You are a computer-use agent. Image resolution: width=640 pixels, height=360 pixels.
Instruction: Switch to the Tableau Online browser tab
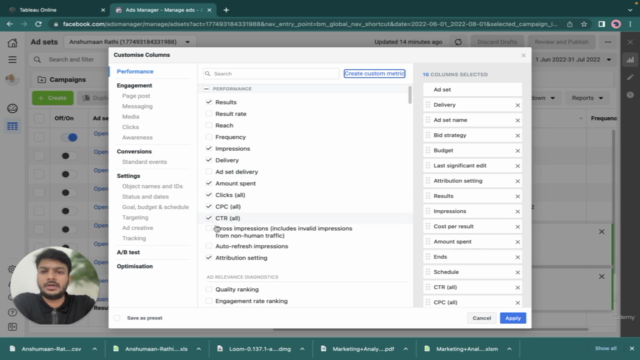coord(57,10)
